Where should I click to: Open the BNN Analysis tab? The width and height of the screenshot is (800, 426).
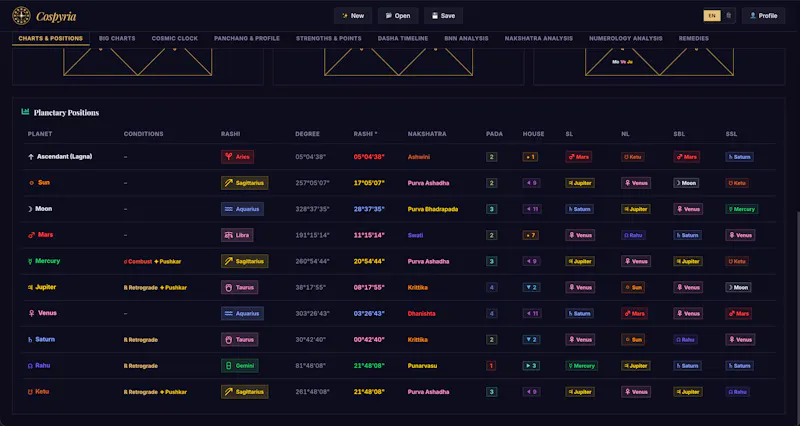coord(466,38)
